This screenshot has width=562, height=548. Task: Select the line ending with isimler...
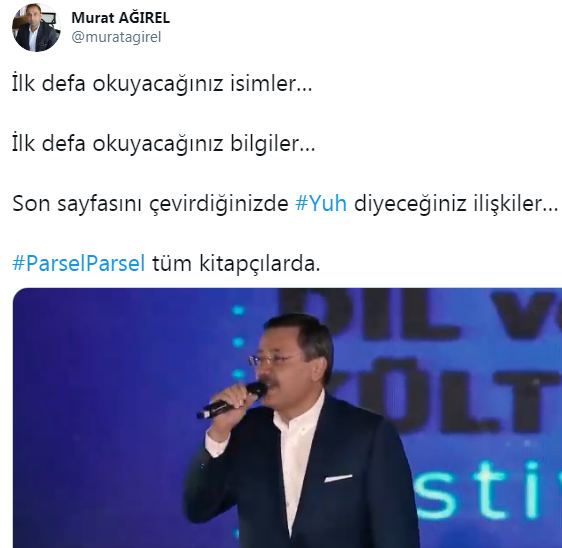point(162,84)
